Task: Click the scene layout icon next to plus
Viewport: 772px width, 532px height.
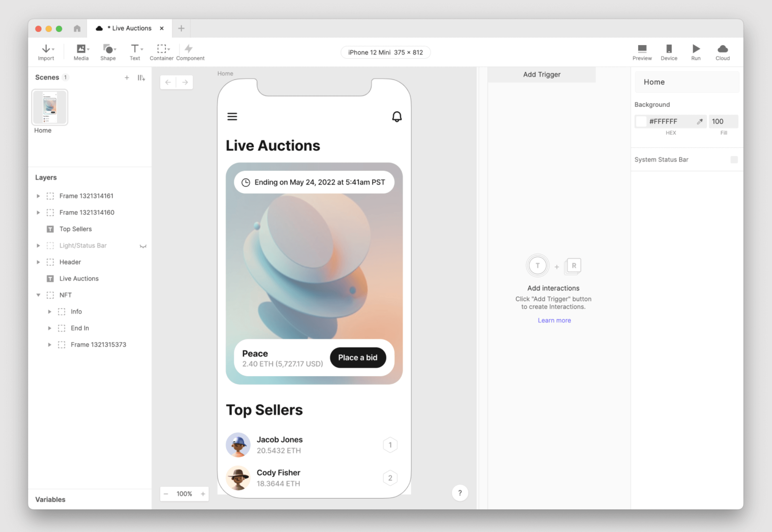Action: (141, 78)
